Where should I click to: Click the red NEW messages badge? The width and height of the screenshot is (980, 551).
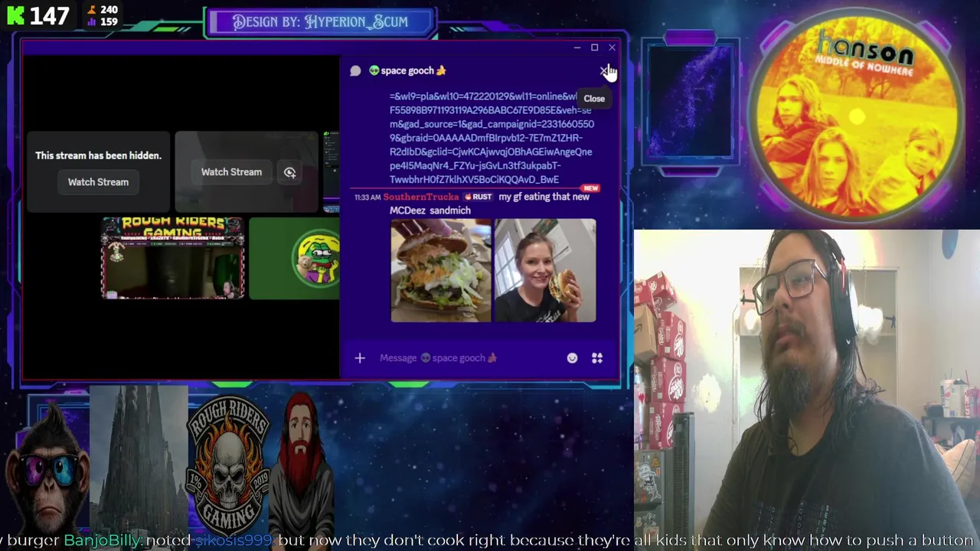click(590, 188)
